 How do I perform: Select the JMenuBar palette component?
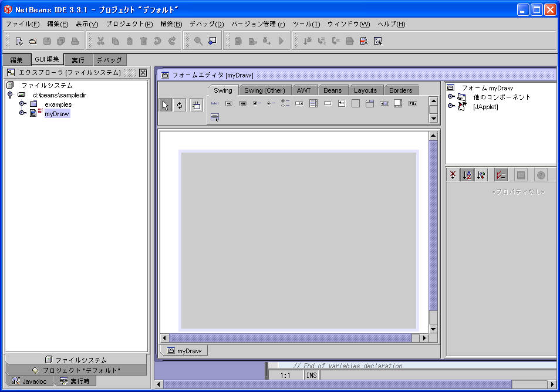pyautogui.click(x=413, y=103)
